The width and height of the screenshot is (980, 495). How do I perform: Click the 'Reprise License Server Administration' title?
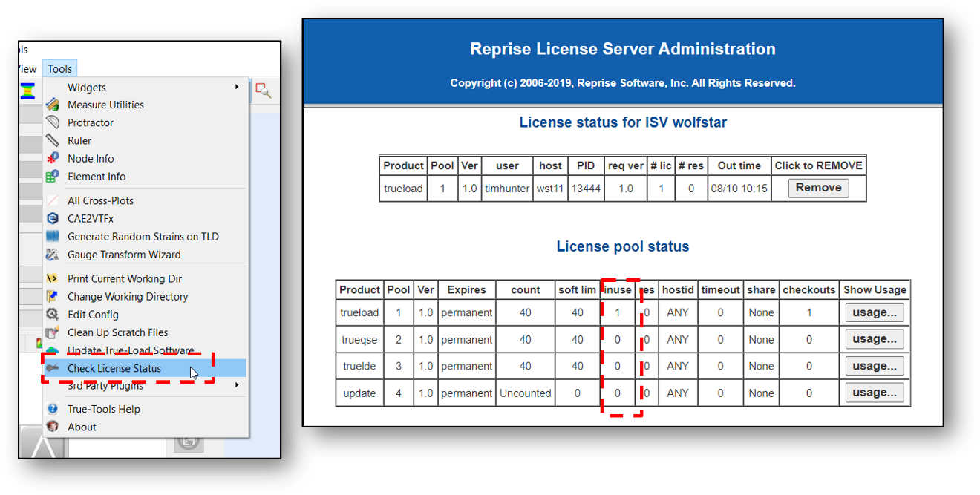tap(623, 49)
